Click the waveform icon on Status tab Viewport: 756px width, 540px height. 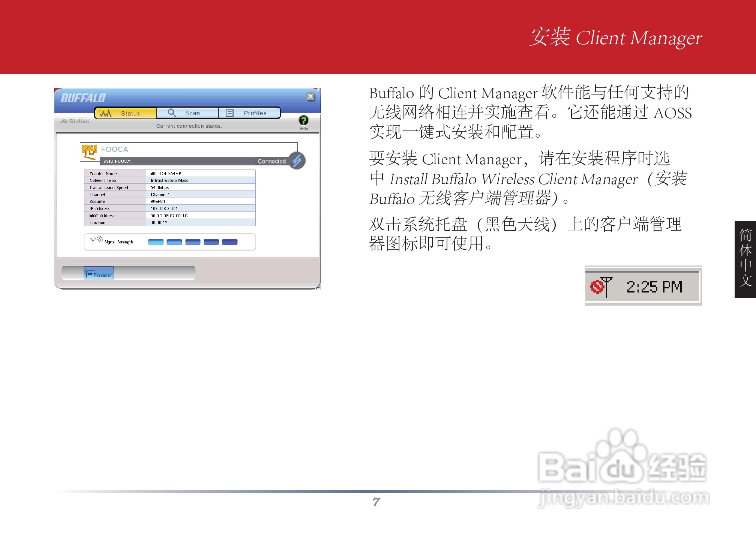tap(106, 113)
